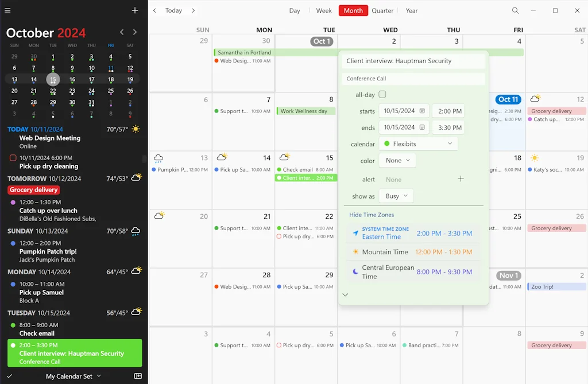Enable the all-day checkbox
Screen dimensions: 588x384
pyautogui.click(x=382, y=95)
